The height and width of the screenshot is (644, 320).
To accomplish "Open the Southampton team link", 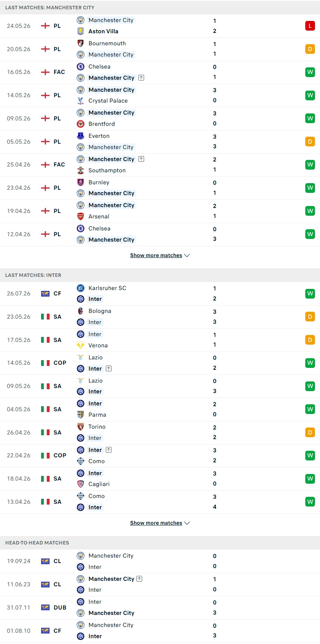I will pos(107,170).
